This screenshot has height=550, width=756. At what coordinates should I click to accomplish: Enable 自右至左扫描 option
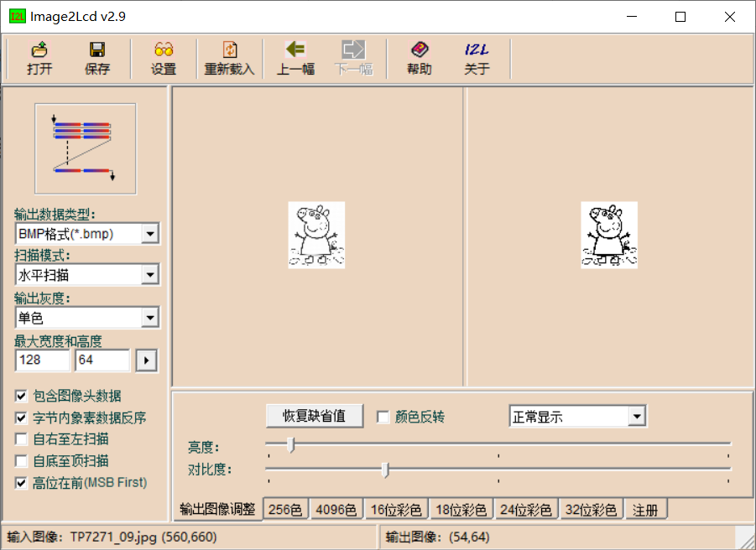[22, 438]
